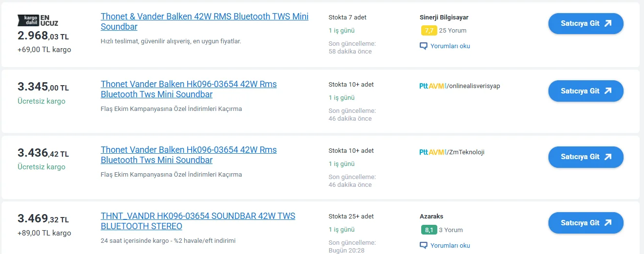Open the 3.436,42 TL Thonet Vander Balken listing title
This screenshot has width=644, height=254.
(x=188, y=155)
